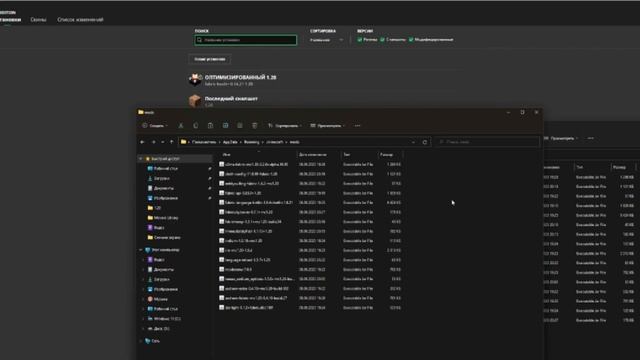Screen dimensions: 640x360
Task: Open the three-dots more menu in mods window
Action: click(x=358, y=126)
